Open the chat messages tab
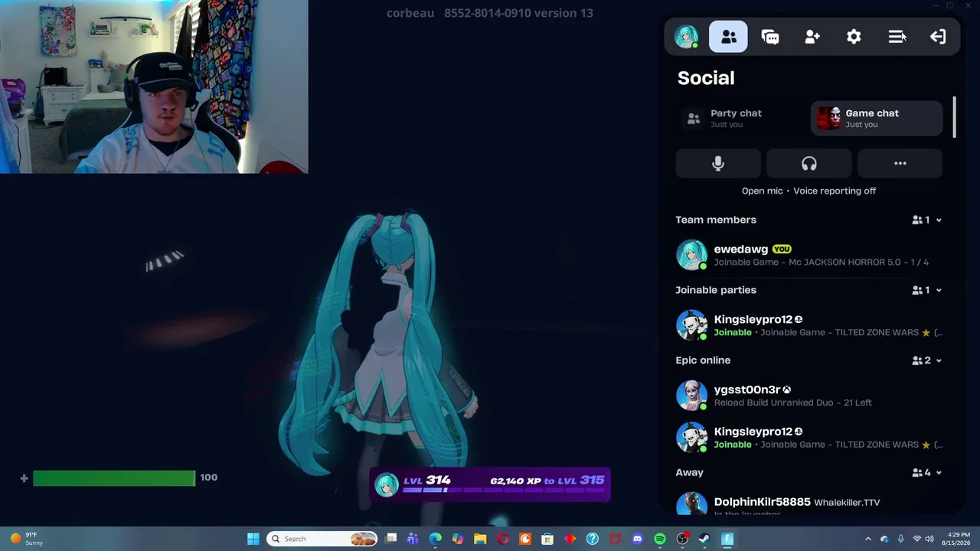This screenshot has width=980, height=551. [770, 37]
